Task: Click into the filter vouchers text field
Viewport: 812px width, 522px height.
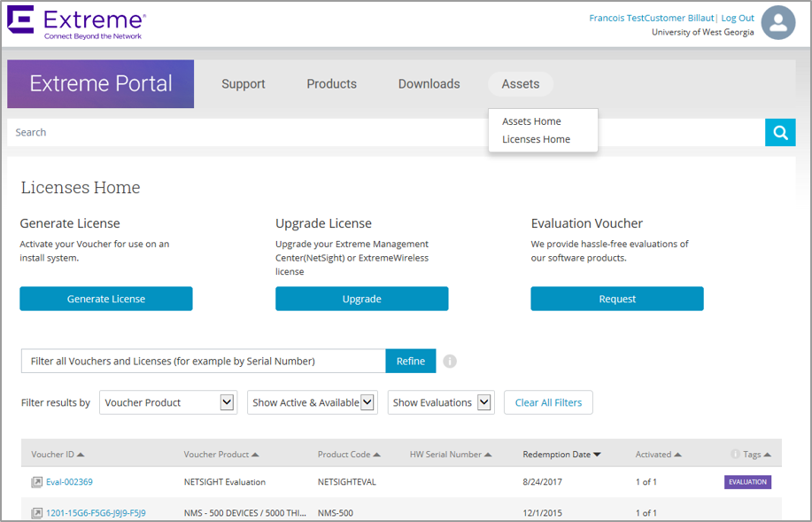Action: pos(204,361)
